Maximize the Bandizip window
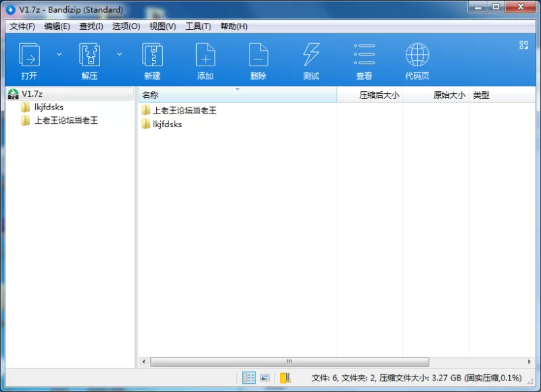Viewport: 541px width, 392px height. click(x=496, y=7)
